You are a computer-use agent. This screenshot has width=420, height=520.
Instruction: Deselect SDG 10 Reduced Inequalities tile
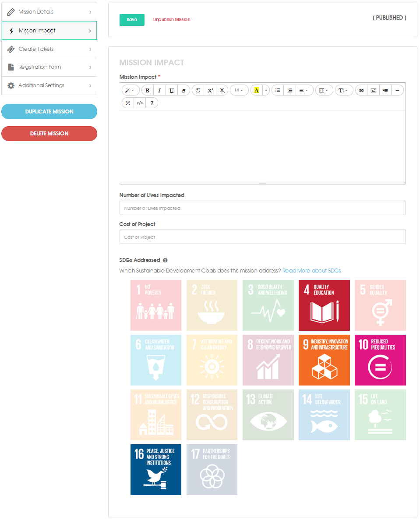click(x=380, y=360)
